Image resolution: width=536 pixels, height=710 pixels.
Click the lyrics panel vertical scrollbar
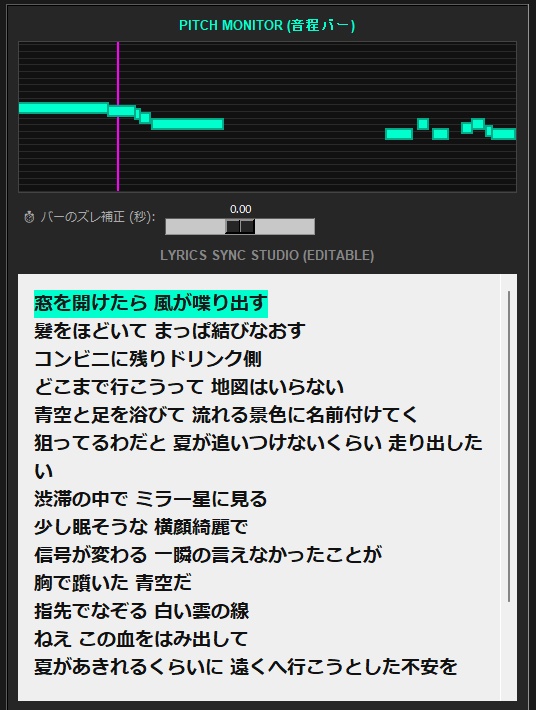click(509, 446)
